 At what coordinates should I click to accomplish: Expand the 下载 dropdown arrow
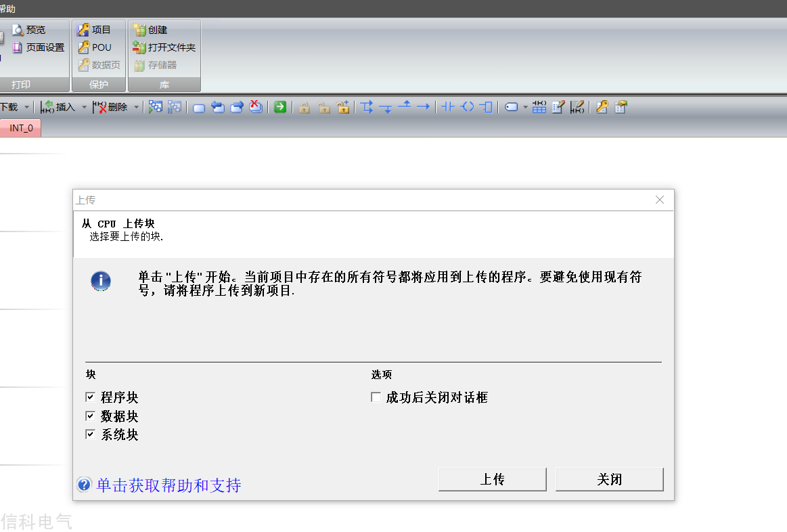(x=26, y=107)
